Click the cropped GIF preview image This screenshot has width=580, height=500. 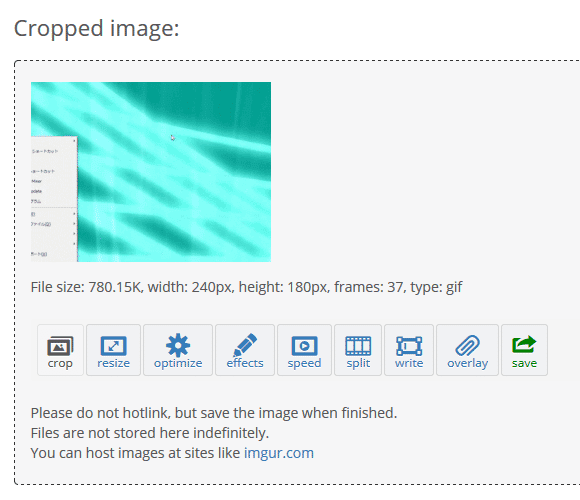tap(151, 172)
